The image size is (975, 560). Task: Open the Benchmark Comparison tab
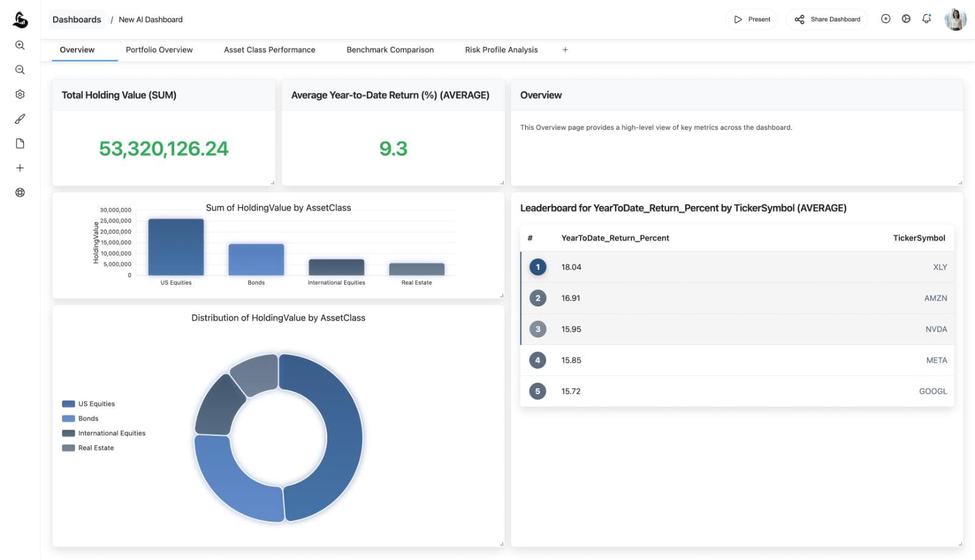(390, 49)
